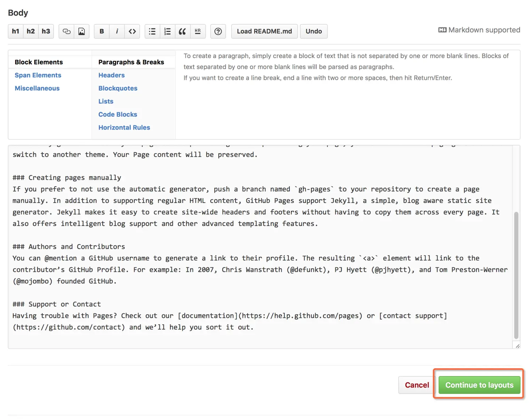Insert an h3 heading
Screen dimensions: 532x419
pos(46,31)
